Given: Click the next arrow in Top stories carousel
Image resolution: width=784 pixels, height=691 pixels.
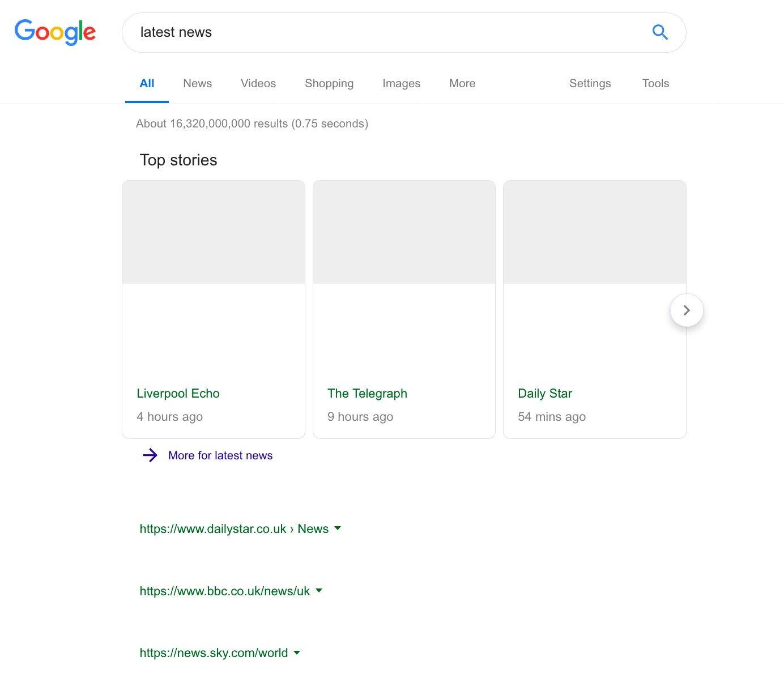Looking at the screenshot, I should pos(687,310).
